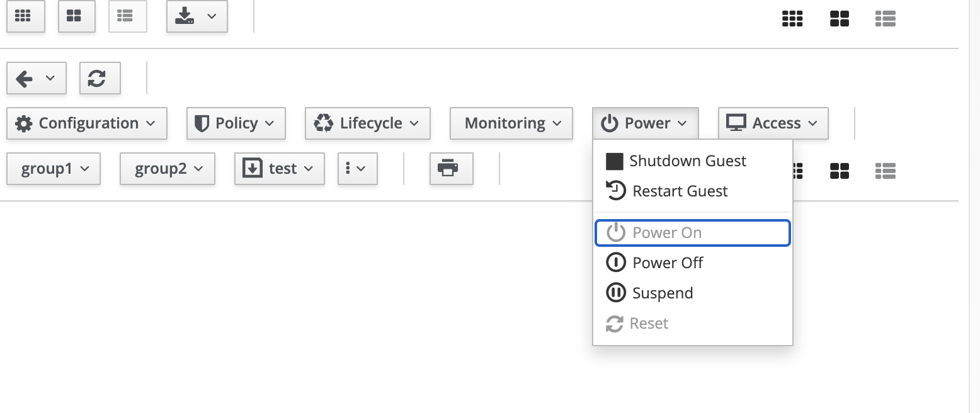Select tile view button in top-left toolbar
980x413 pixels.
tap(77, 16)
